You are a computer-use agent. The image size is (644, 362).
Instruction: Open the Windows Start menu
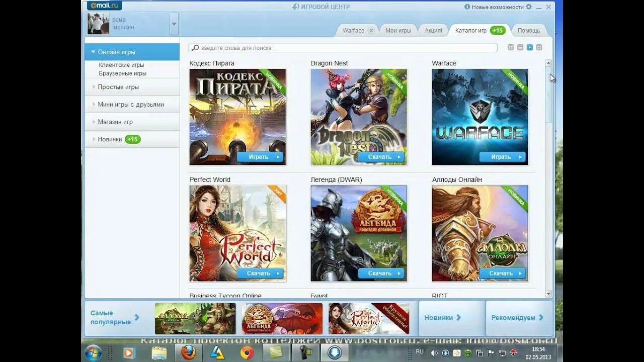click(x=94, y=353)
